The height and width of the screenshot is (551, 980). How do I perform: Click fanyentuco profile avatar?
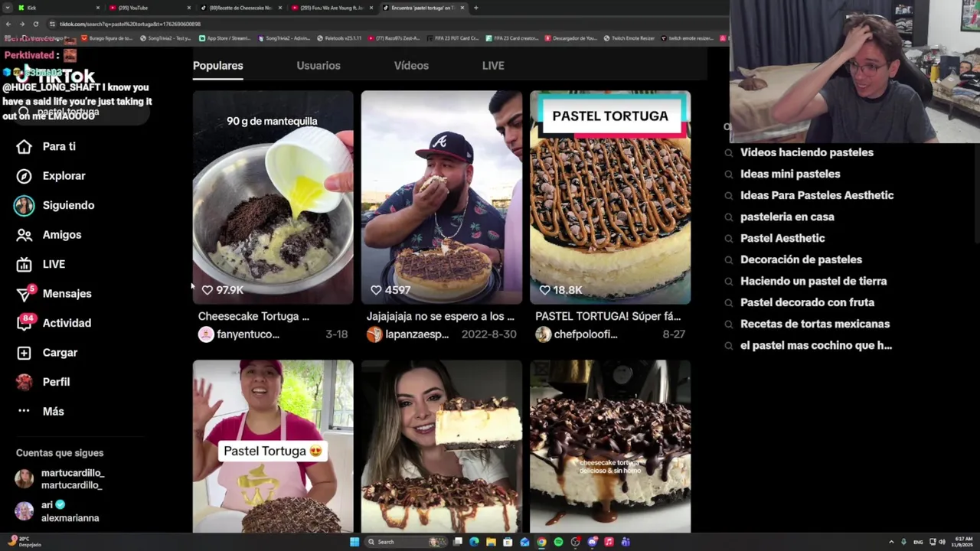pos(206,334)
